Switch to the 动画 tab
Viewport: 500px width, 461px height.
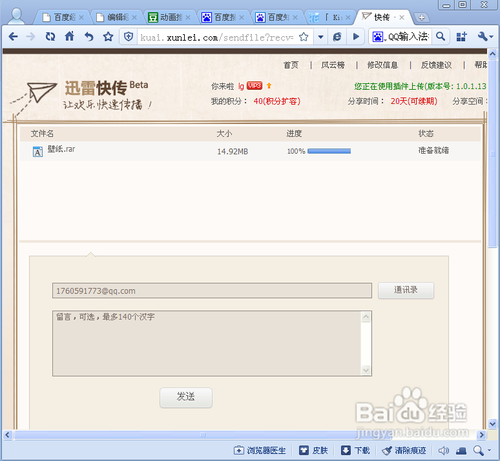click(x=170, y=17)
